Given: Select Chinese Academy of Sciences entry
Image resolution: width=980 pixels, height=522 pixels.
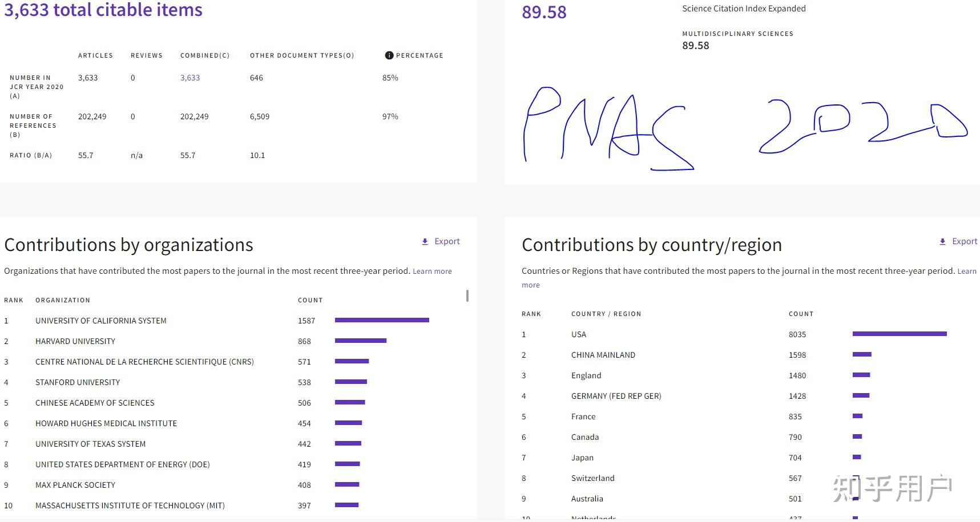Looking at the screenshot, I should 95,403.
